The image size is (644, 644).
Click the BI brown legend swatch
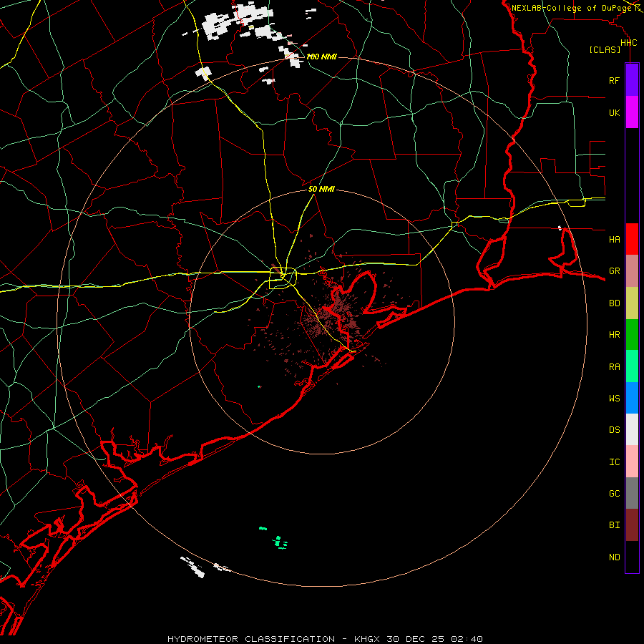pos(632,525)
